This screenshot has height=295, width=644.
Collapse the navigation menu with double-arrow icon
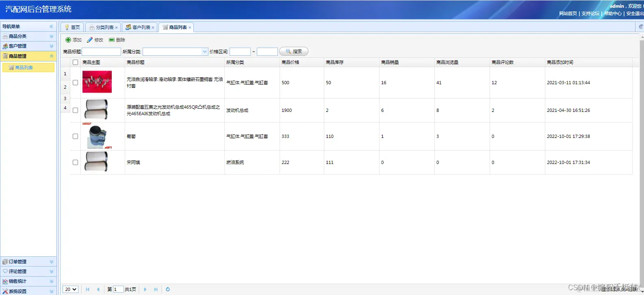(x=51, y=26)
